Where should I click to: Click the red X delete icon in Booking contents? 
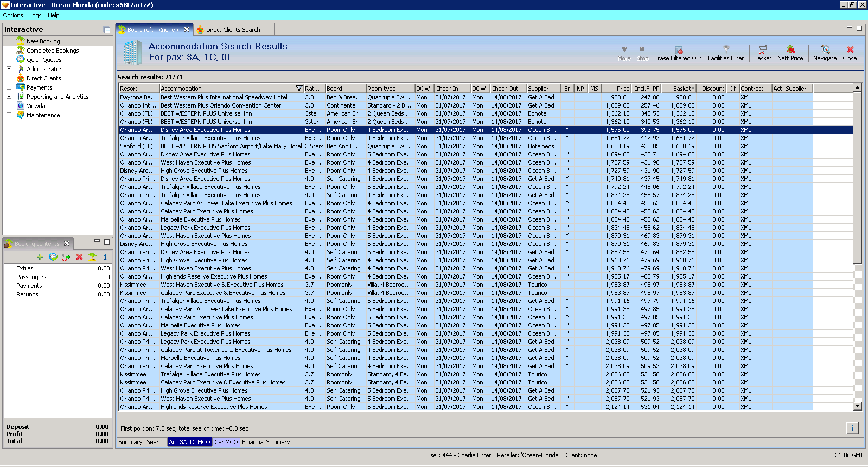click(79, 257)
